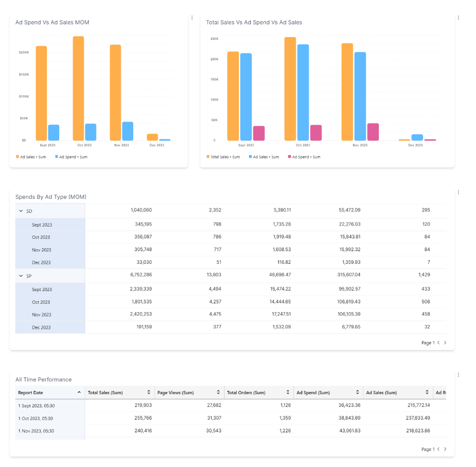The height and width of the screenshot is (467, 476).
Task: Toggle Total Sales legend in the right chart
Action: click(223, 157)
